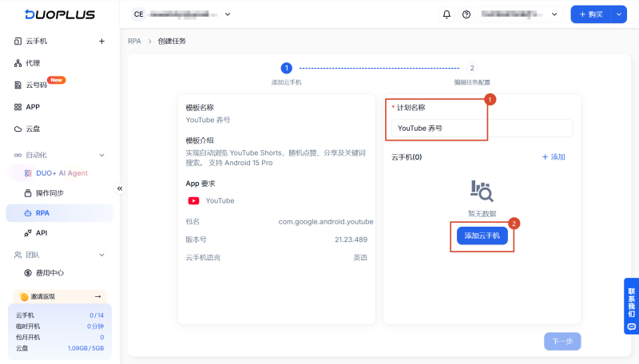
Task: Click the YouTube app icon
Action: pyautogui.click(x=193, y=200)
